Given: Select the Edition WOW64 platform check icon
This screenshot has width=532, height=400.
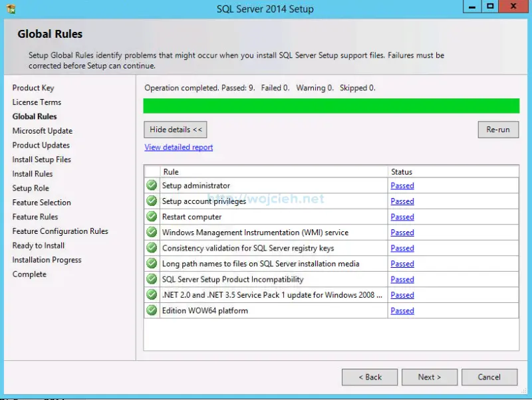Looking at the screenshot, I should pos(151,310).
